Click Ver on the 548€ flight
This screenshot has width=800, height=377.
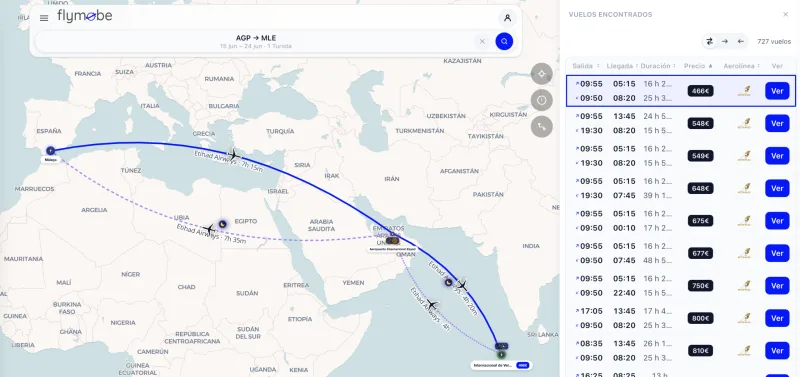coord(777,123)
